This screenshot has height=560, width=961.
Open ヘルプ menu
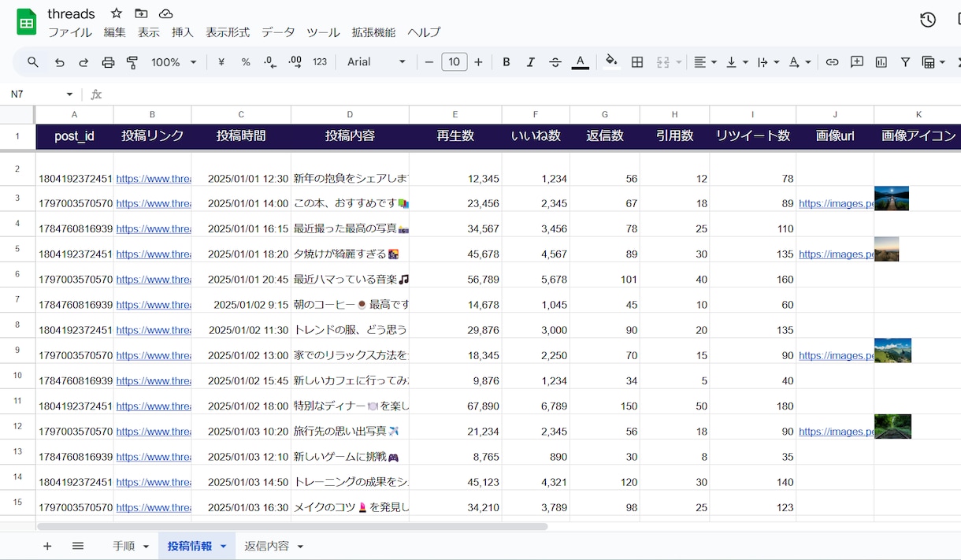point(424,32)
